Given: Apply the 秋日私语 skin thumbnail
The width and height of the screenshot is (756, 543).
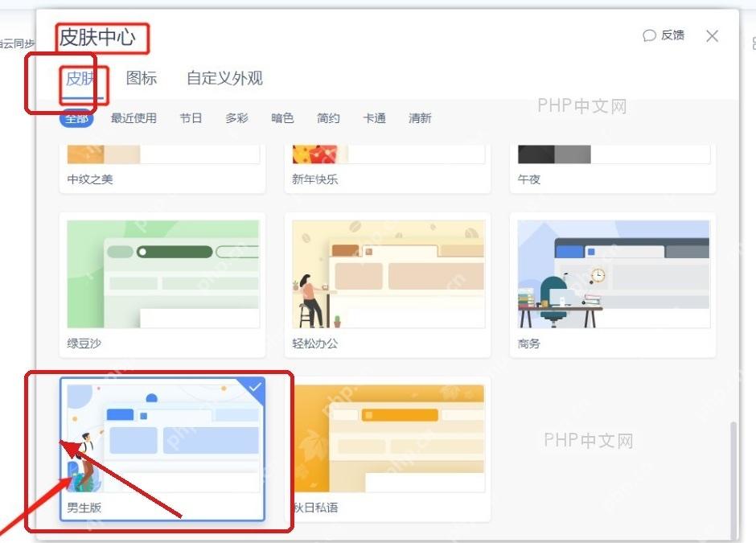Looking at the screenshot, I should click(x=388, y=438).
